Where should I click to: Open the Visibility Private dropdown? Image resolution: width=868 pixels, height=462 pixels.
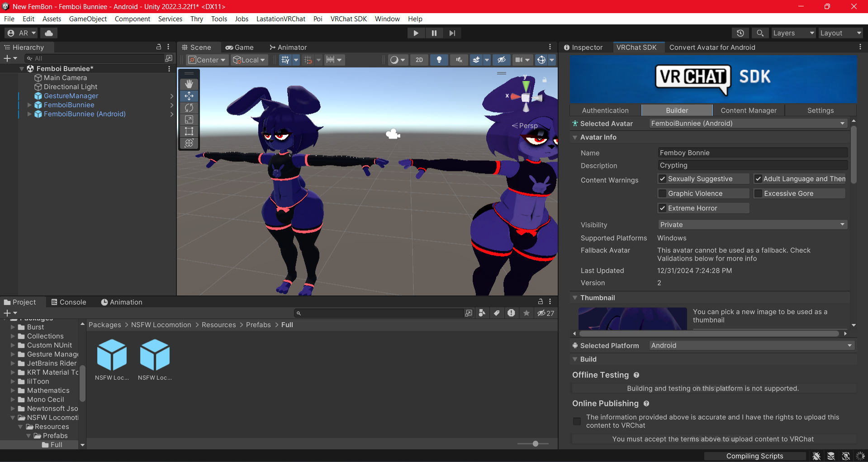tap(752, 225)
